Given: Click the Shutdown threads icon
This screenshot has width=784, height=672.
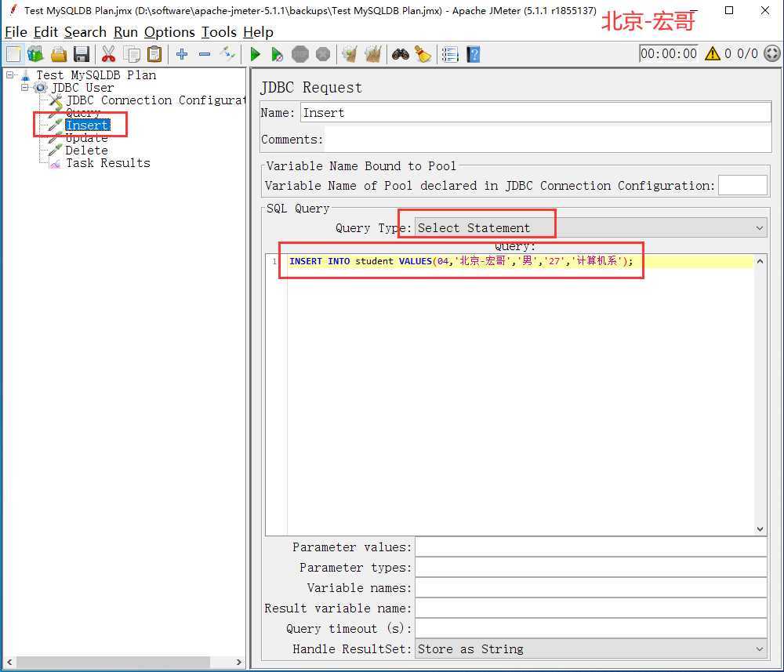Looking at the screenshot, I should 323,54.
